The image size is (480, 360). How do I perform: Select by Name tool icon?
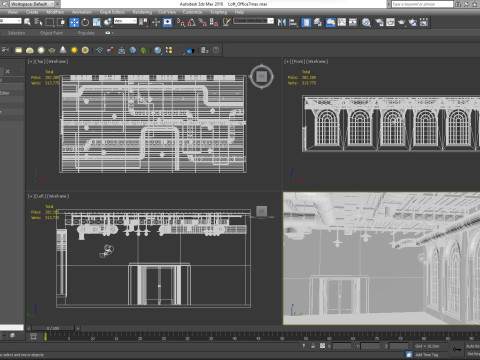pyautogui.click(x=38, y=22)
